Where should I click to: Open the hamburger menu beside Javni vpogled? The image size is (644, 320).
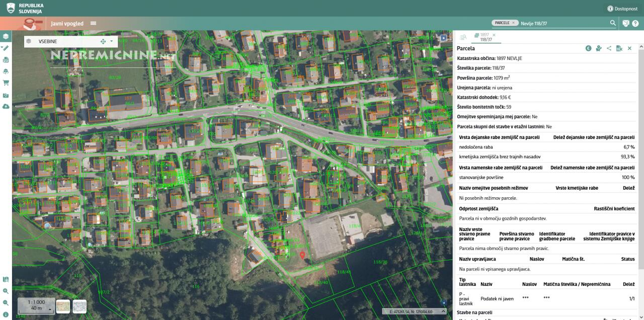[x=93, y=23]
